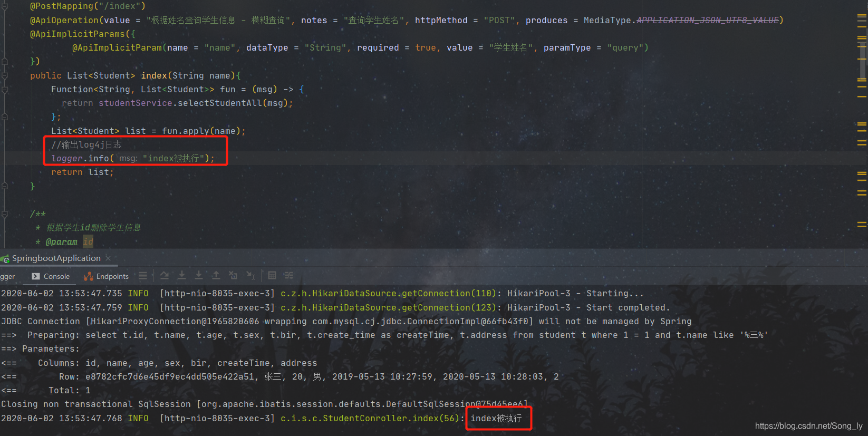Image resolution: width=868 pixels, height=436 pixels.
Task: Click the 'Total: 1' console line
Action: pos(45,391)
